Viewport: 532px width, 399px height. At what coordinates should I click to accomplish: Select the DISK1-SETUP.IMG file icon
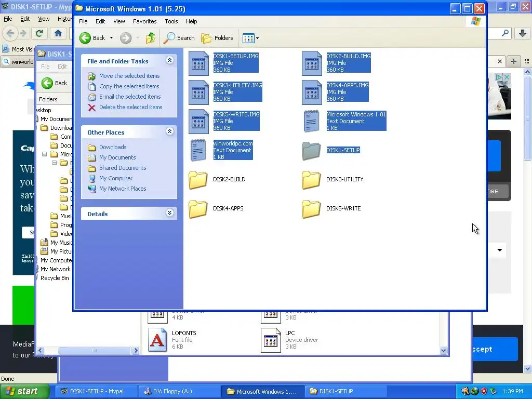198,63
